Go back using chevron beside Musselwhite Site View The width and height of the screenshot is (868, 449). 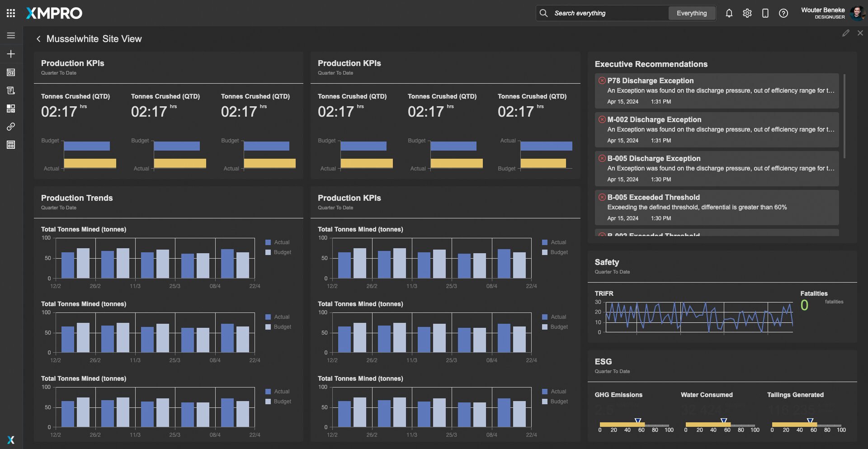38,39
